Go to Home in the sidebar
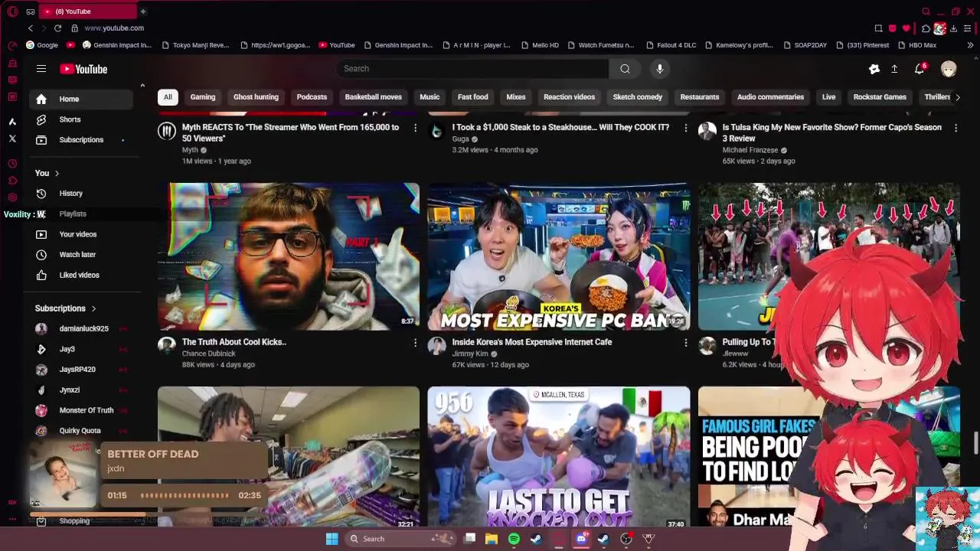Screen dimensions: 980x551 coord(81,99)
